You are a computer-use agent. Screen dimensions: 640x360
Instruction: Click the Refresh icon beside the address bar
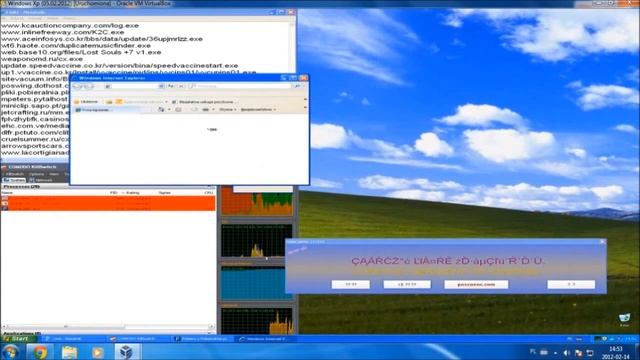(171, 86)
